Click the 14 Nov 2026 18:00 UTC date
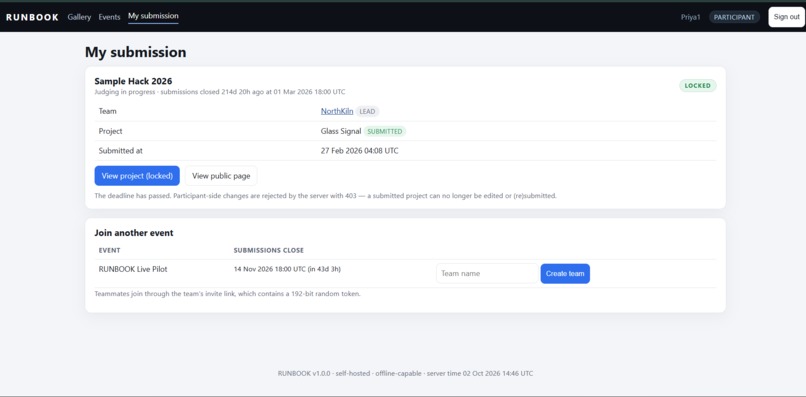The height and width of the screenshot is (397, 806). pyautogui.click(x=269, y=269)
